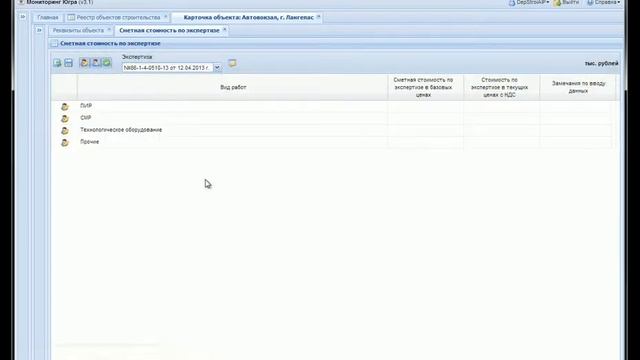640x360 pixels.
Task: Click the edit icon for Технологическое оборудование
Action: [64, 131]
